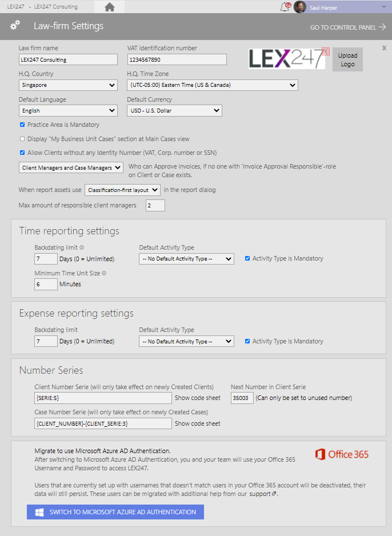Open the Classification-first layout dropdown
Image resolution: width=392 pixels, height=536 pixels.
(122, 190)
